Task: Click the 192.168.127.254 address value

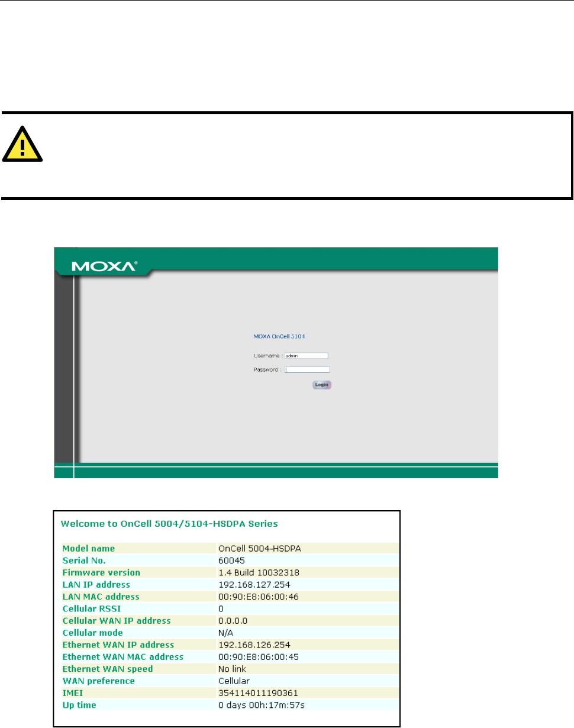Action: click(x=254, y=584)
